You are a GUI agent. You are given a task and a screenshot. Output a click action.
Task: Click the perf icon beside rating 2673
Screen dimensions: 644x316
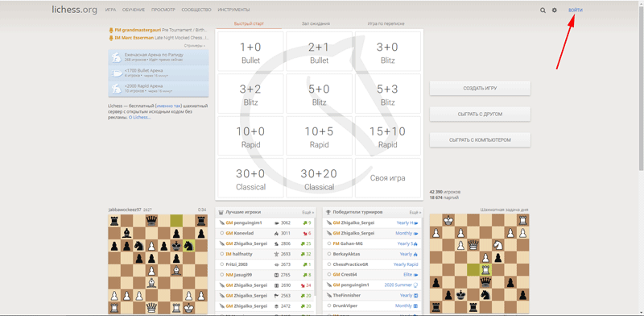click(276, 264)
